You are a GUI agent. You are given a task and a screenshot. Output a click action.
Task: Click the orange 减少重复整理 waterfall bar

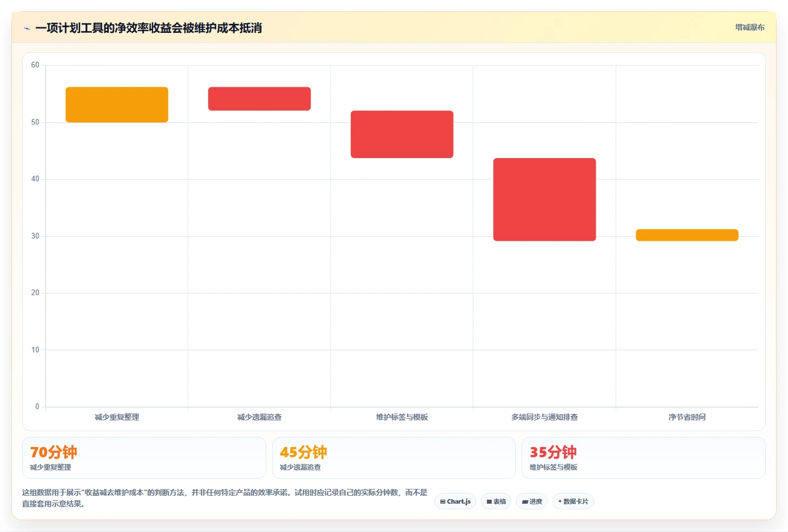(117, 105)
